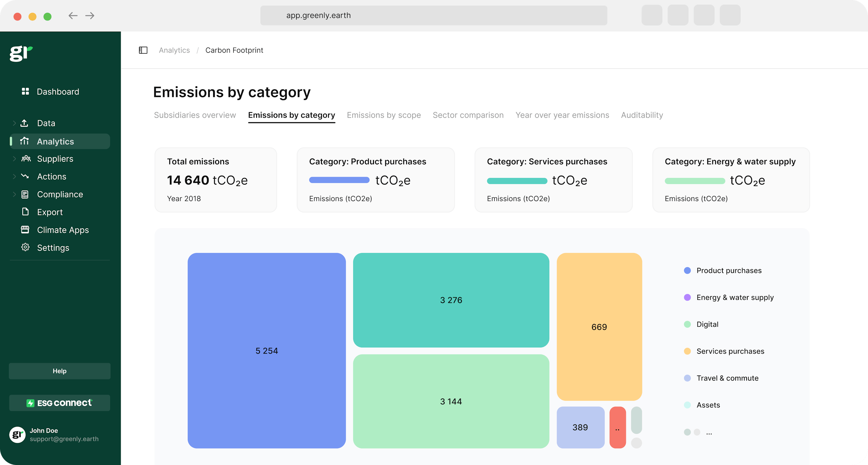The height and width of the screenshot is (465, 868).
Task: Click the Settings icon in sidebar
Action: click(25, 248)
